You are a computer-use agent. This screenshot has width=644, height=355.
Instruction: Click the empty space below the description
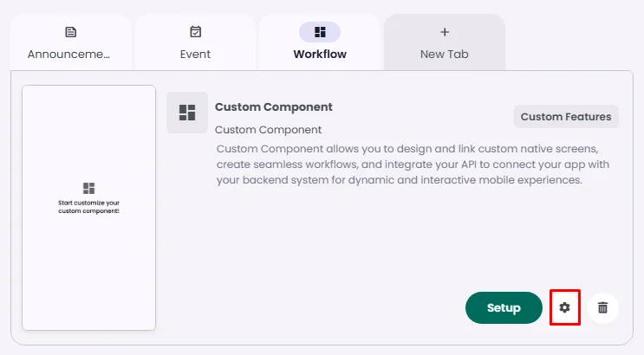347,242
